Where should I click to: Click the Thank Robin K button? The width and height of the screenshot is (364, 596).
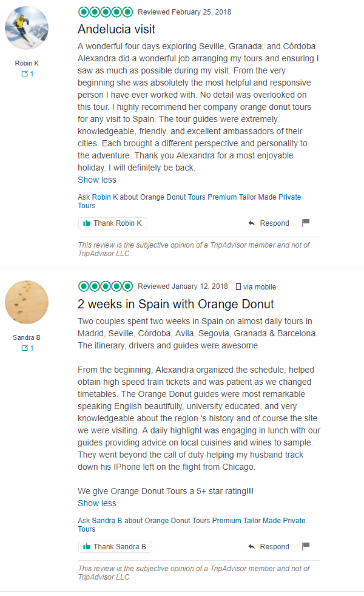tap(112, 223)
